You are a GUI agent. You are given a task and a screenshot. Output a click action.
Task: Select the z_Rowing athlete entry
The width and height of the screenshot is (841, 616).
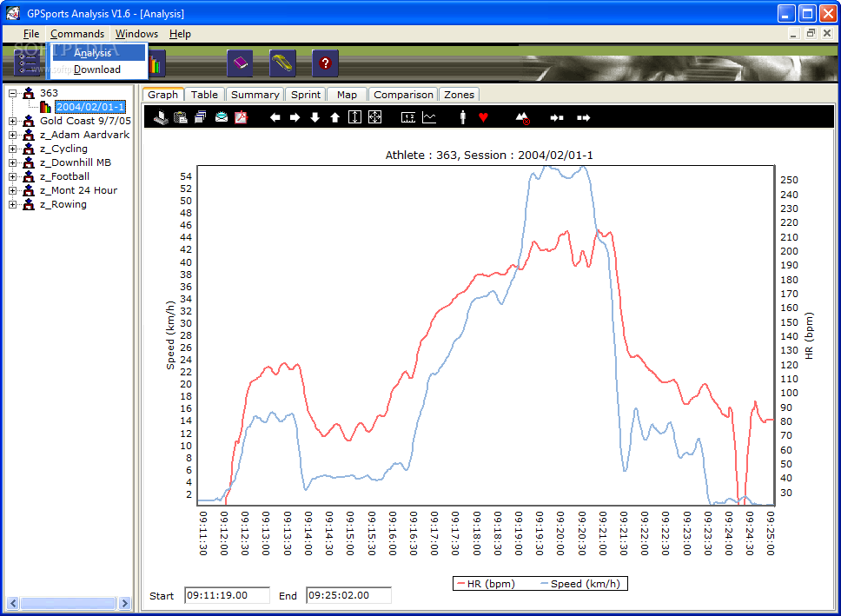(63, 204)
